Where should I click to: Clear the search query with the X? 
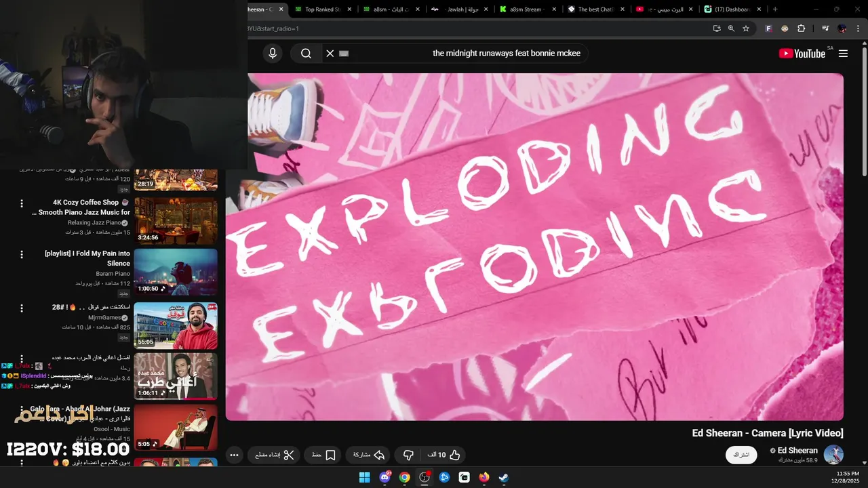[x=330, y=54]
